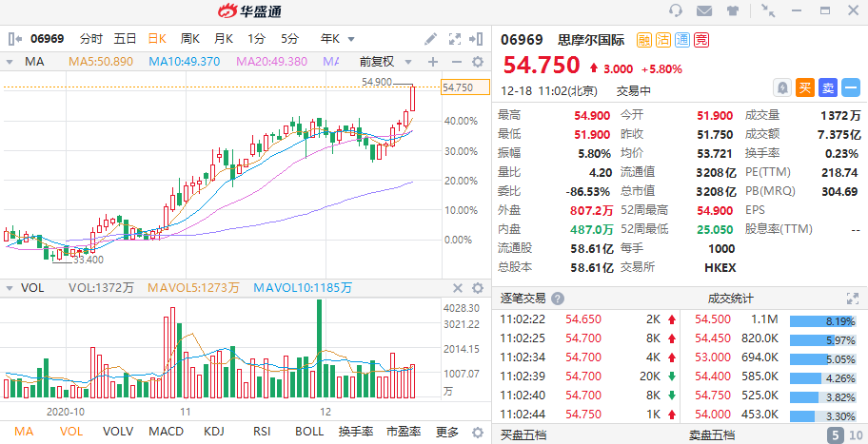Select 1分 chart tab
This screenshot has height=444, width=868.
[x=256, y=39]
